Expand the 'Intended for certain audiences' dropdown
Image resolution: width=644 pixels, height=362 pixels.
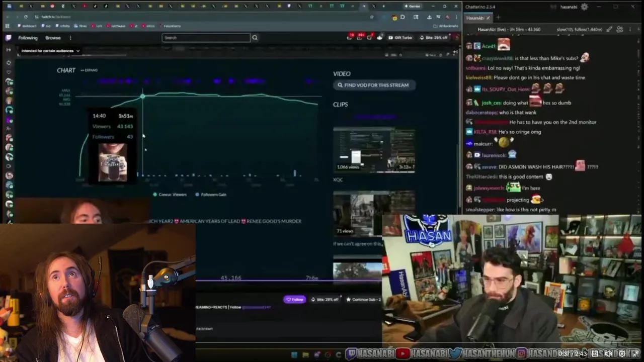[x=50, y=51]
